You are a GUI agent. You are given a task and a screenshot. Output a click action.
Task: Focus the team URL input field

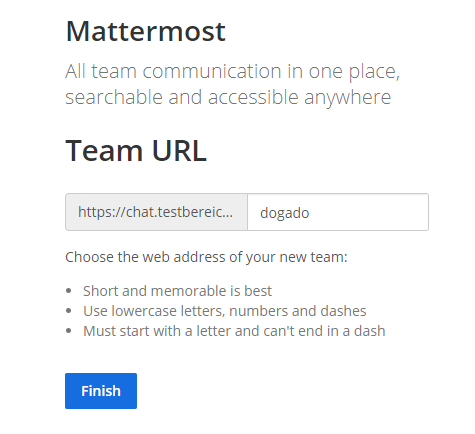point(338,212)
